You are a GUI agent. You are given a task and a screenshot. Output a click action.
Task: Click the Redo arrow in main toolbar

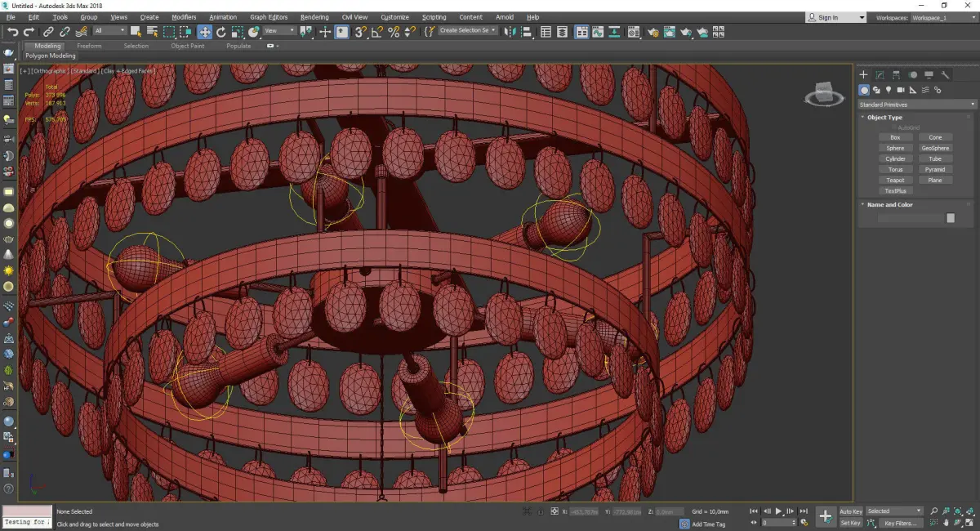(28, 32)
